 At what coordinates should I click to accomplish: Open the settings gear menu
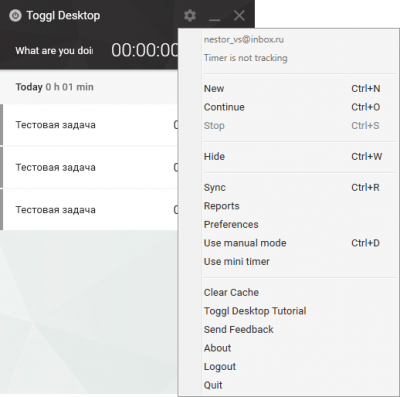190,15
